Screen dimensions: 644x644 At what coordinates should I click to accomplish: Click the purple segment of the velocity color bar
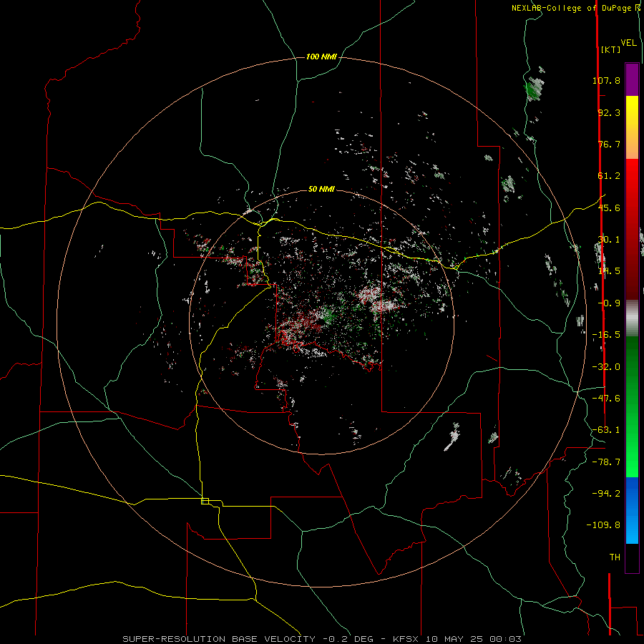click(x=632, y=79)
